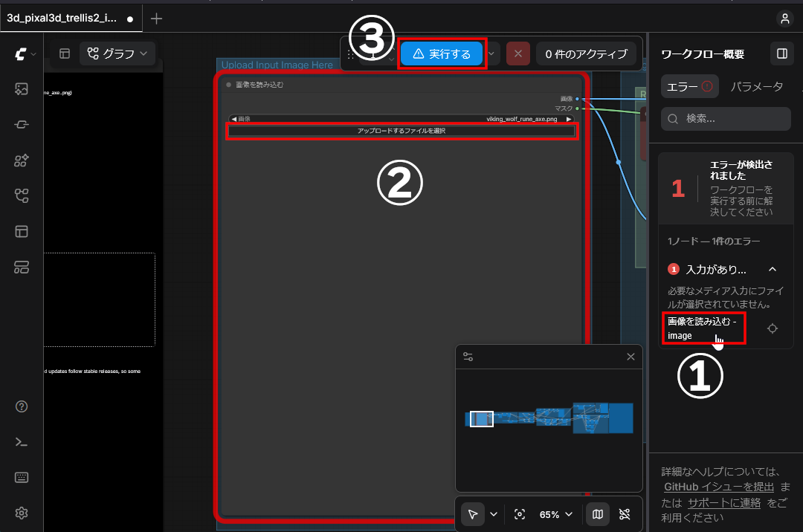803x532 pixels.
Task: Click the 検索... search field
Action: coord(726,119)
